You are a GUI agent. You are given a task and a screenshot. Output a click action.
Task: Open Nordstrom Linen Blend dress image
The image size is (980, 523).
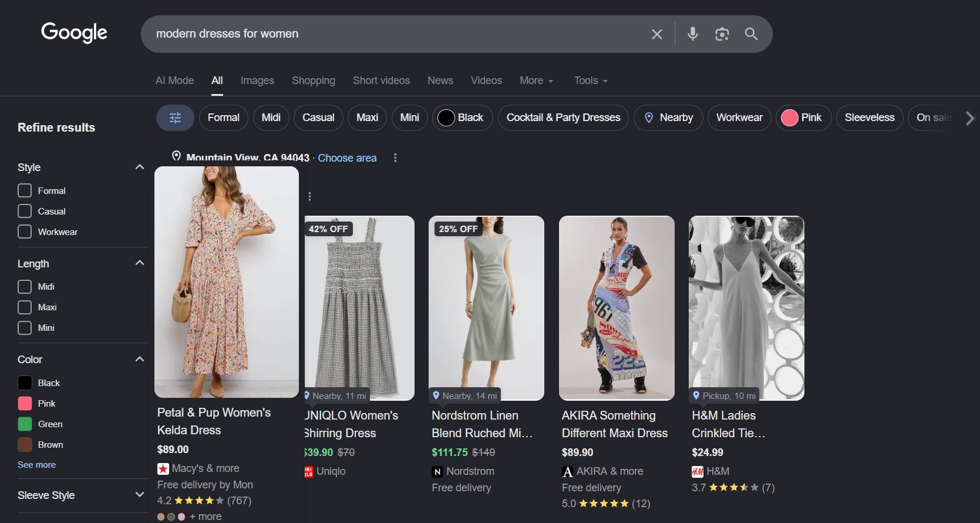pyautogui.click(x=486, y=308)
